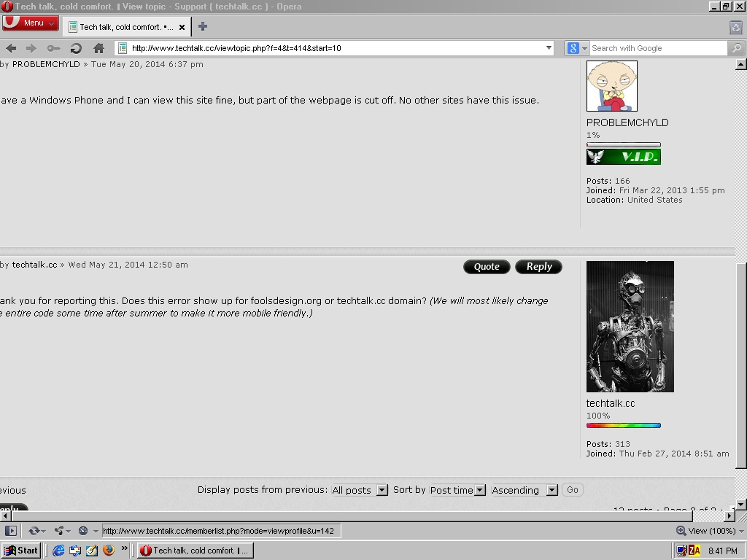Expand the Opera Turbo dropdown arrow
The height and width of the screenshot is (560, 747).
(x=96, y=531)
